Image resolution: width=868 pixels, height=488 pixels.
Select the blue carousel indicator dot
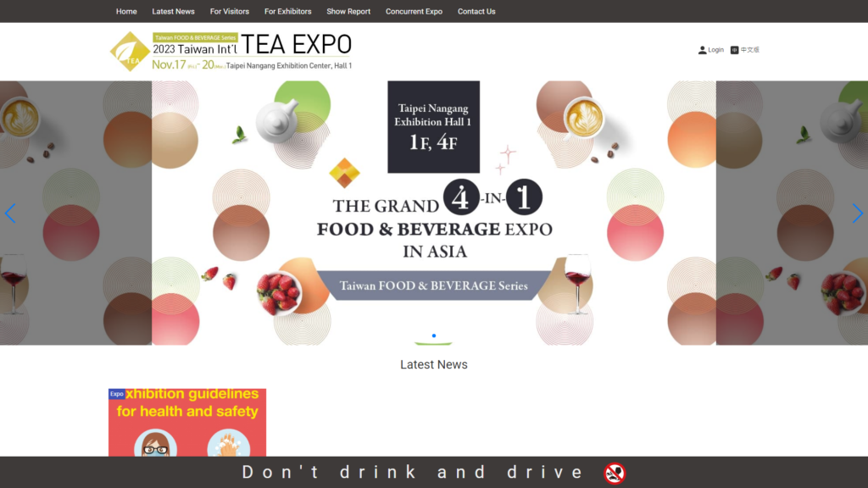pos(434,336)
